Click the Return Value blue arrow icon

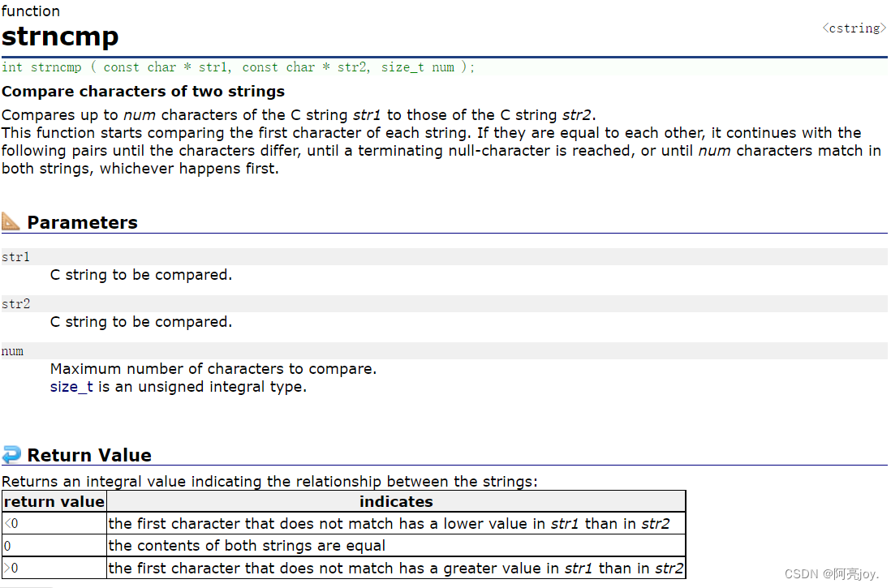point(11,454)
